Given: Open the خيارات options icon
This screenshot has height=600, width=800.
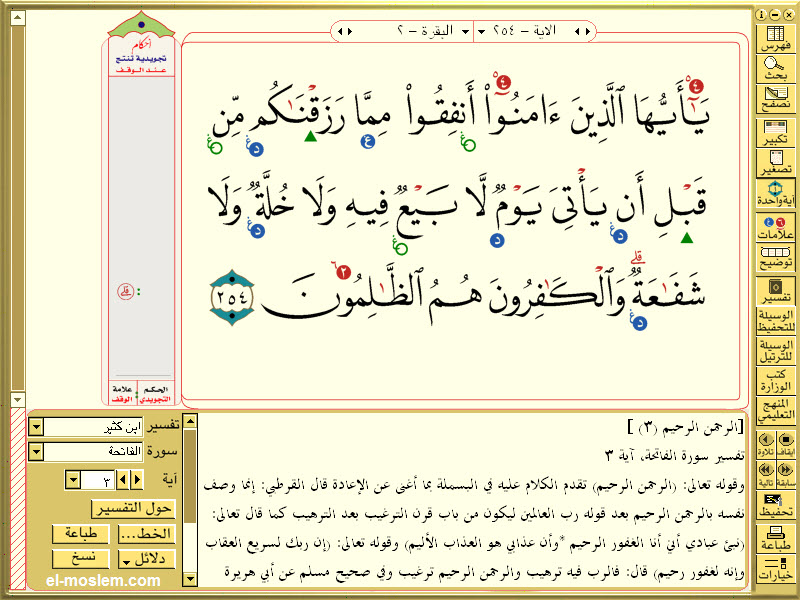Looking at the screenshot, I should pos(775,568).
